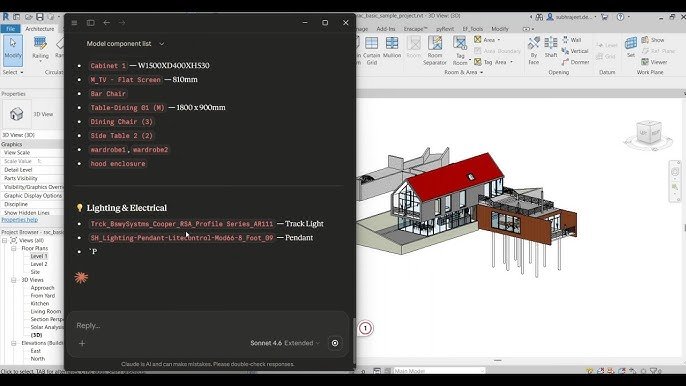Switch to the Modify ribbon tab
This screenshot has width=686, height=386.
[500, 29]
